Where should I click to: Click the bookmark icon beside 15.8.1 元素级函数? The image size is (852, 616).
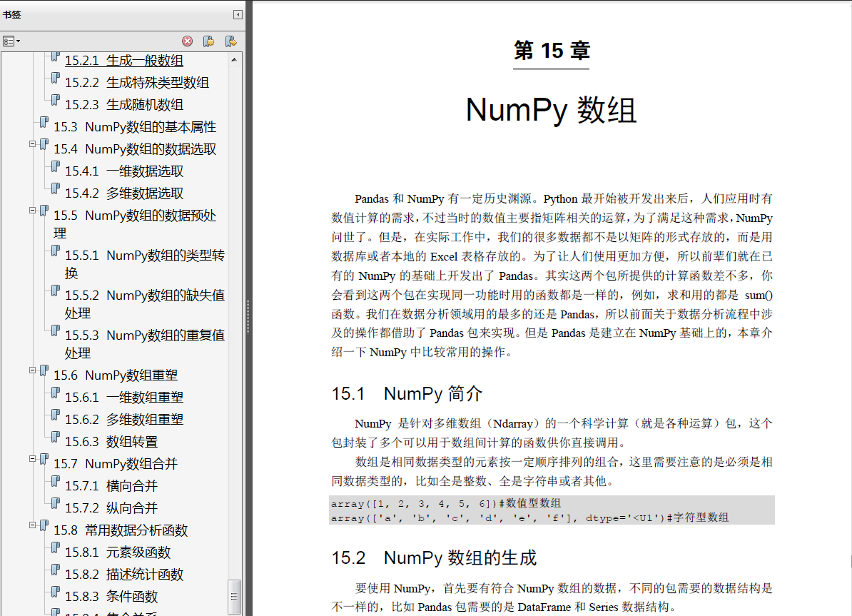click(x=56, y=548)
